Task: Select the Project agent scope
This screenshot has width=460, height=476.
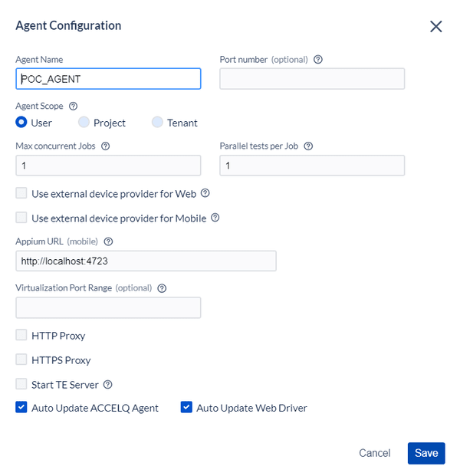Action: (84, 123)
